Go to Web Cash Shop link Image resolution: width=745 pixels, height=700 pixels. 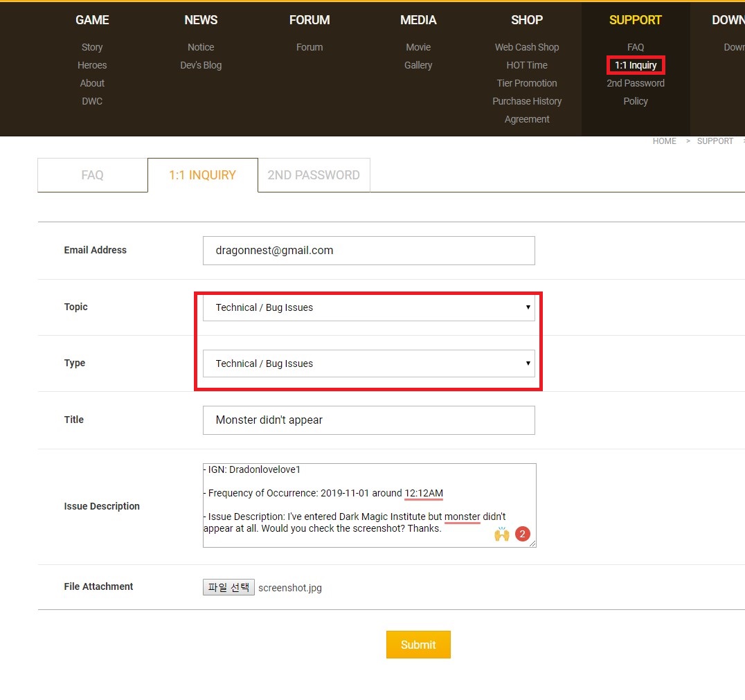point(527,47)
